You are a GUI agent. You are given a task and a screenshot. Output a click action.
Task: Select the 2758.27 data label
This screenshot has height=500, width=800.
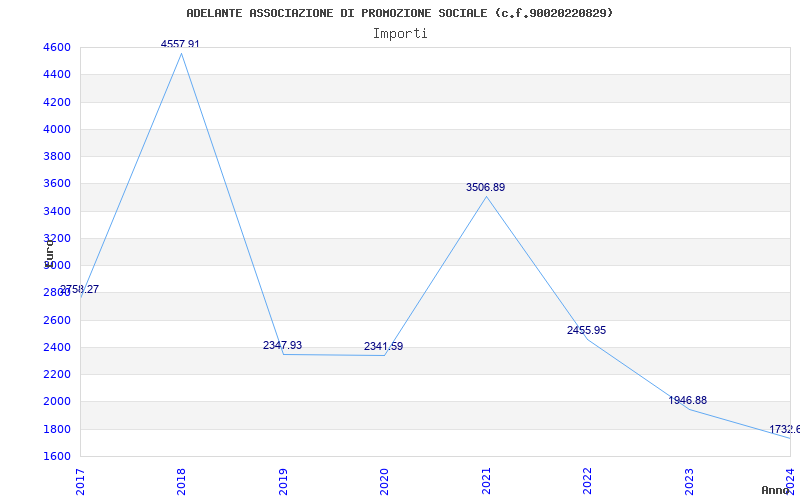pyautogui.click(x=79, y=289)
